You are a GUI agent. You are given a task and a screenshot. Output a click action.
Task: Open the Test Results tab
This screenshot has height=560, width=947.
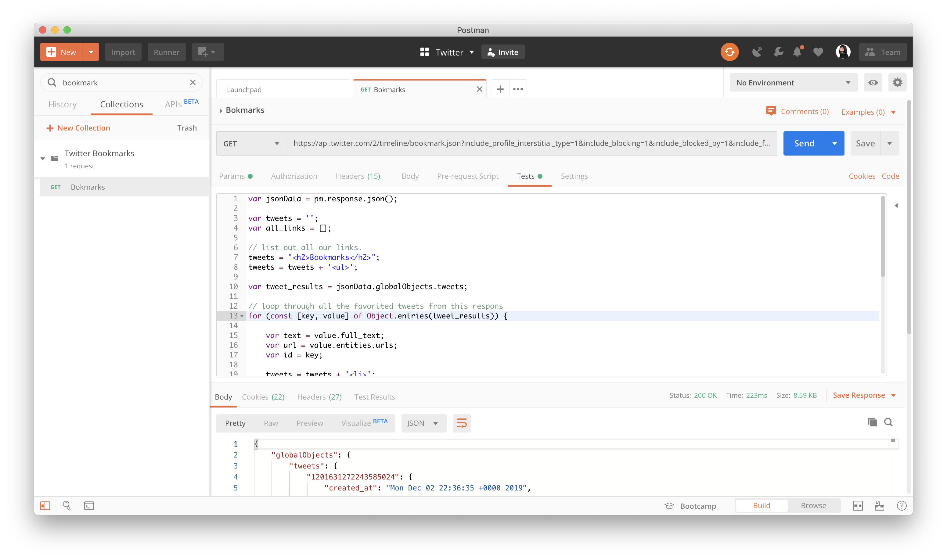374,397
